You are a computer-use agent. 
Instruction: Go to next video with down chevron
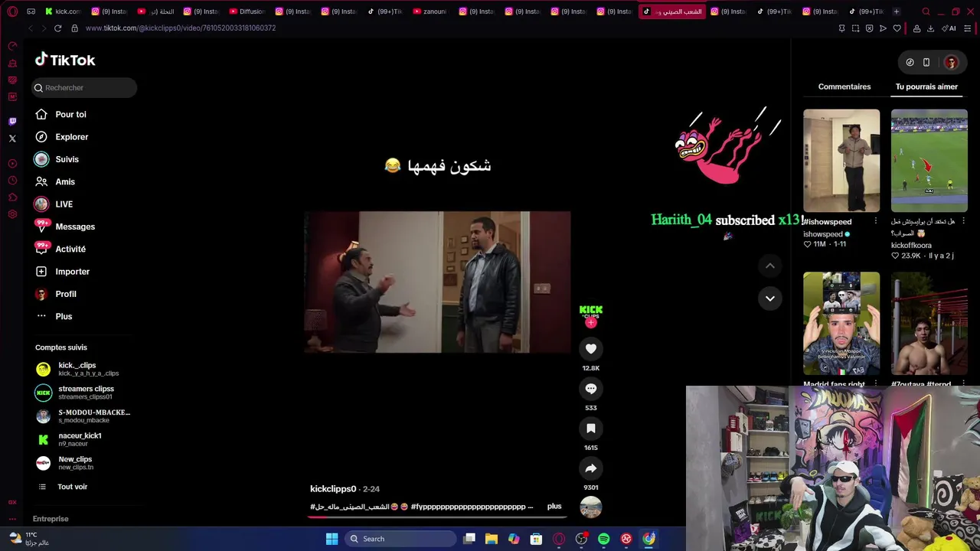pos(770,298)
